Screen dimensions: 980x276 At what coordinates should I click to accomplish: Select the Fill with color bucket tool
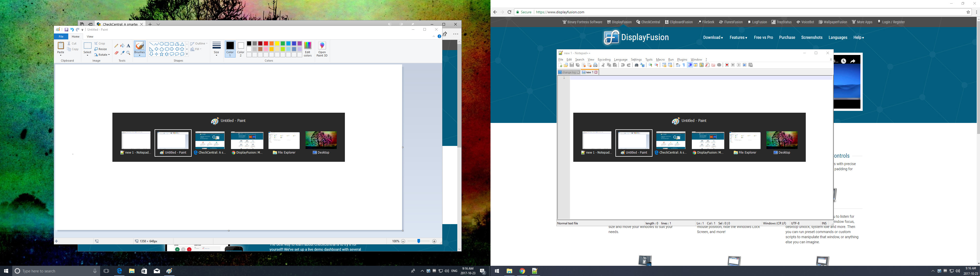(x=123, y=46)
